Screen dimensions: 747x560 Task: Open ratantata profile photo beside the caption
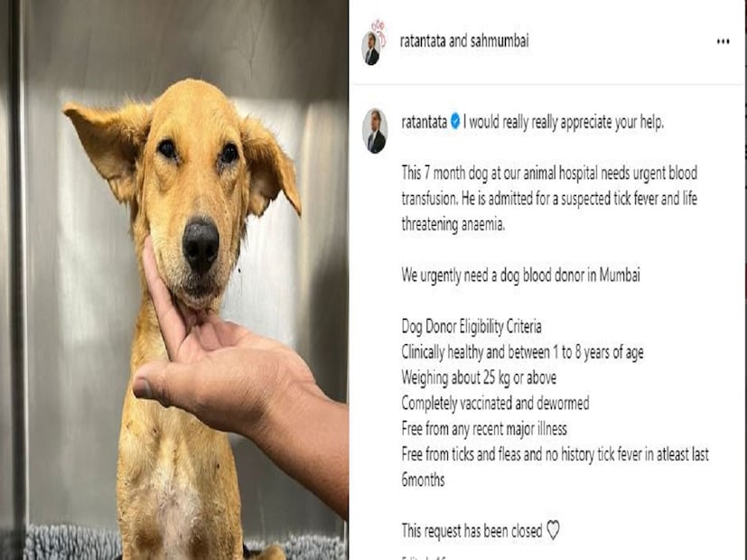coord(375,131)
